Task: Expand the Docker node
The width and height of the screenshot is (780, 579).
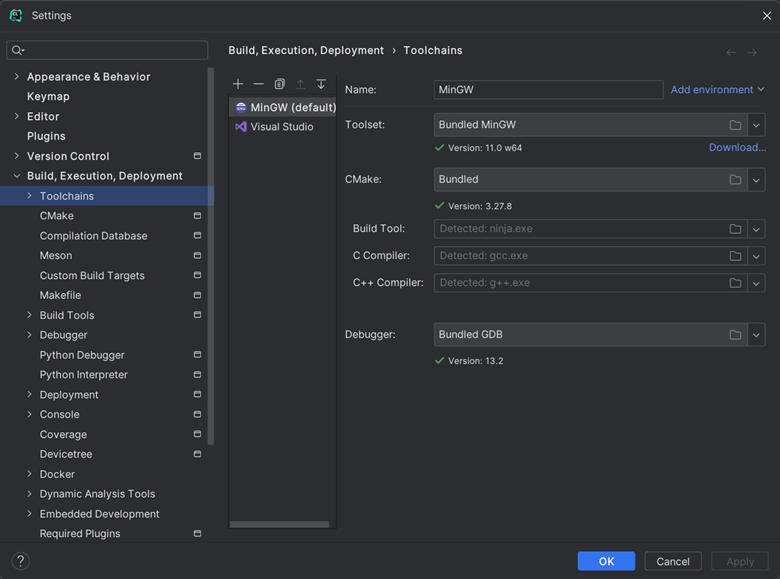Action: (x=29, y=474)
